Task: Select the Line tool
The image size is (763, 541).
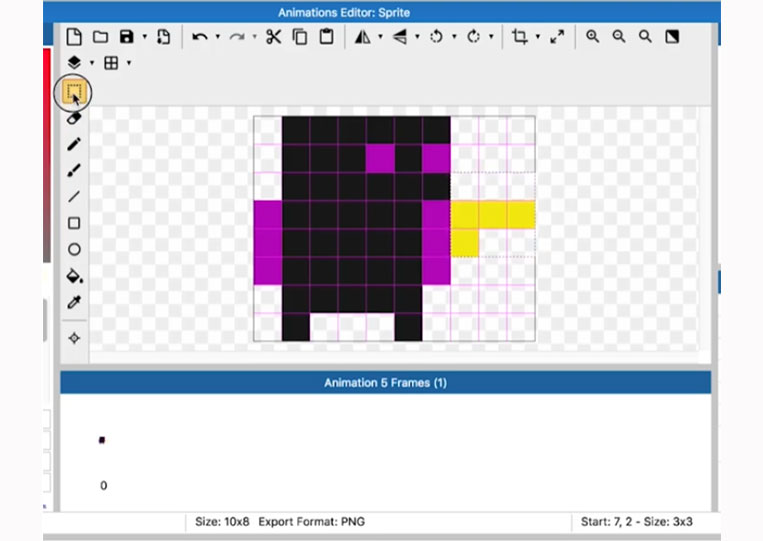Action: click(x=74, y=197)
